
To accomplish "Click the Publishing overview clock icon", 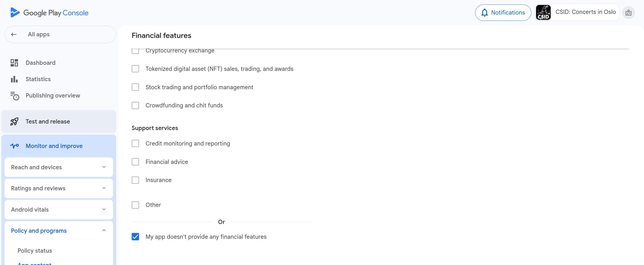I will click(15, 96).
